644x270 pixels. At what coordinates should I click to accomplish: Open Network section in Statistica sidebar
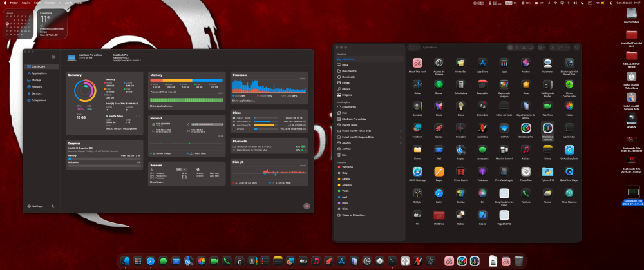tap(41, 87)
